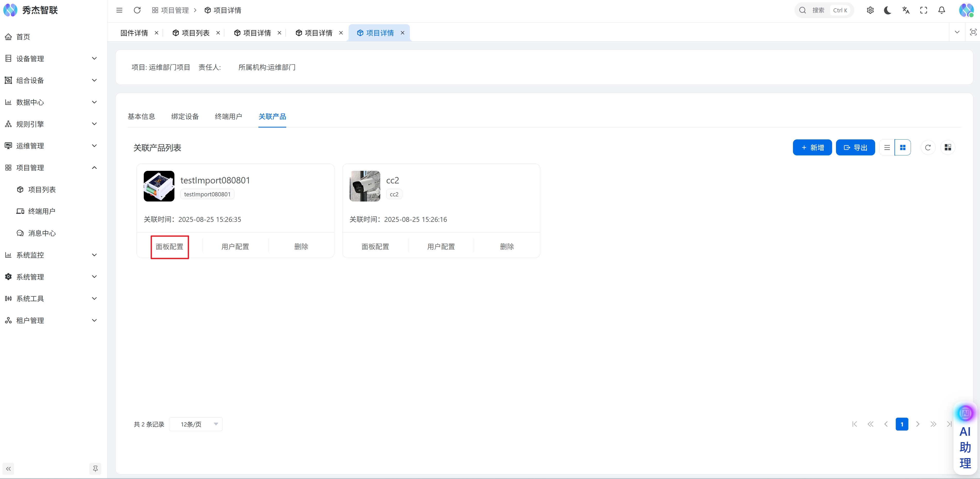Reload the associated product list
Screen dimensions: 980x479
click(927, 148)
